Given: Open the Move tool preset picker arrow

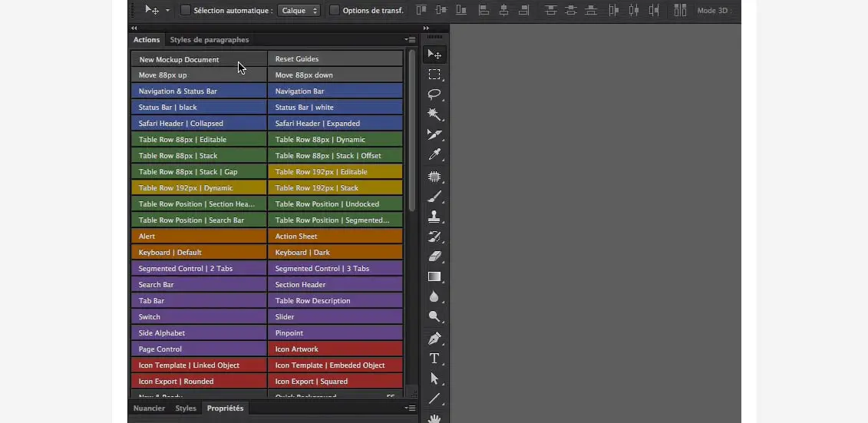Looking at the screenshot, I should click(x=168, y=11).
